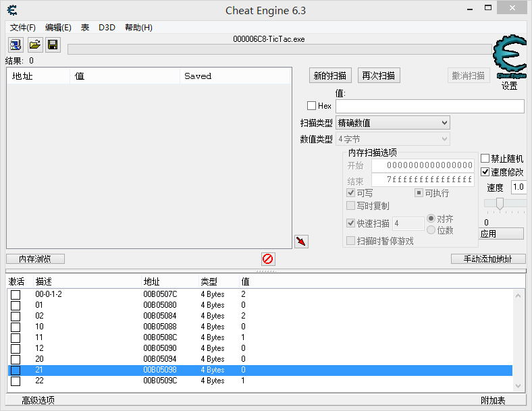The width and height of the screenshot is (532, 411).
Task: Toggle the Hex checkbox
Action: pos(311,105)
